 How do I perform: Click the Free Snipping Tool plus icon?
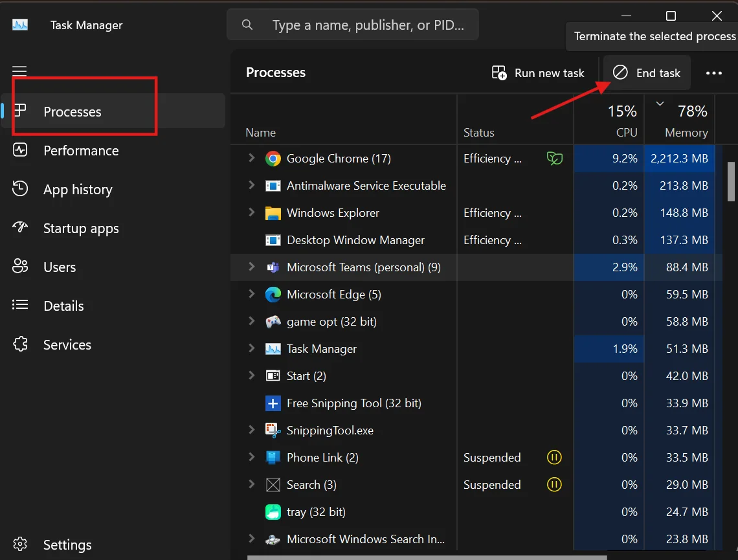(273, 403)
